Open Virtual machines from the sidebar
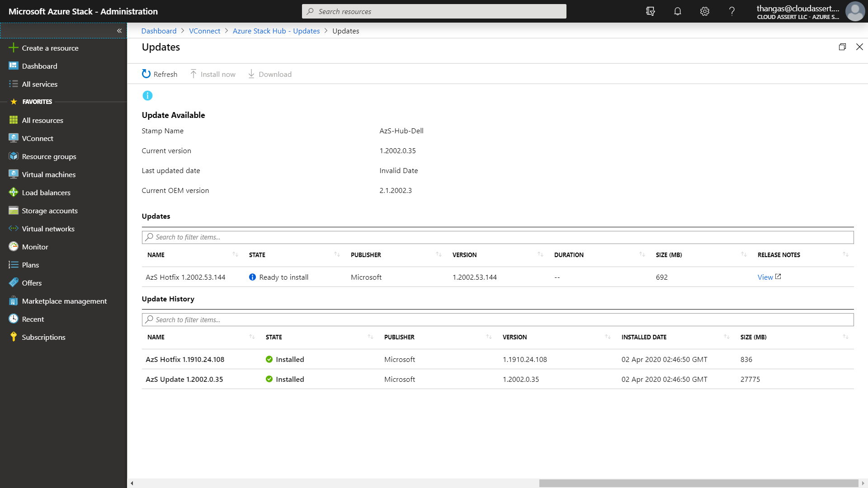Viewport: 868px width, 488px height. 48,174
